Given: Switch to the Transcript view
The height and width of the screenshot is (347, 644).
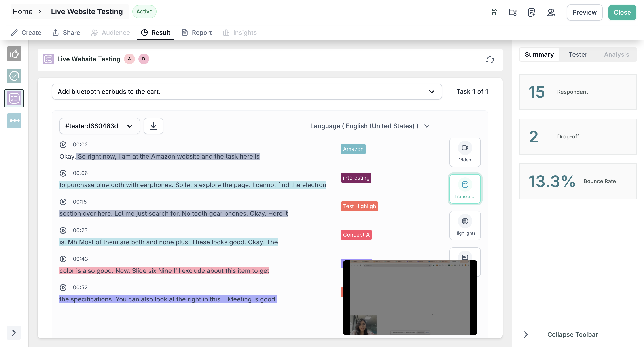Looking at the screenshot, I should point(465,189).
